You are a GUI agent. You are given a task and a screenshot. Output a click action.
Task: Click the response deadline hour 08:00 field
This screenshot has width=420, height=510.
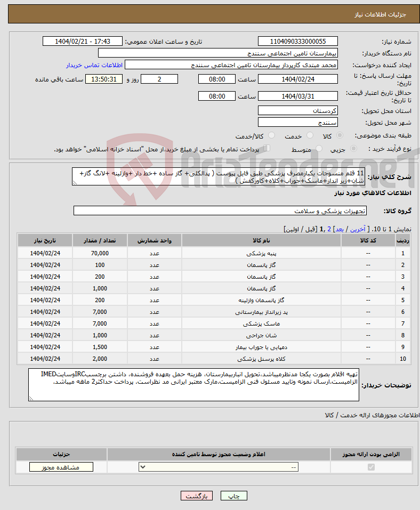tap(217, 79)
